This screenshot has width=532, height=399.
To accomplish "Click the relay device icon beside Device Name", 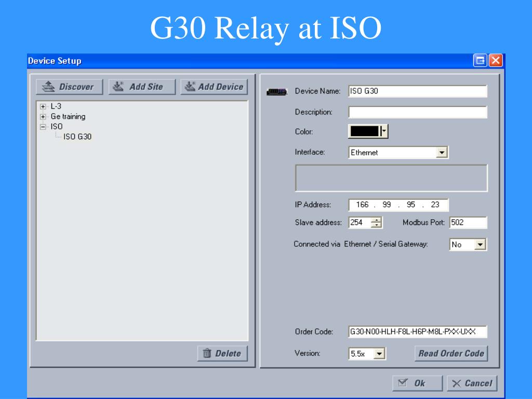I will (x=277, y=91).
